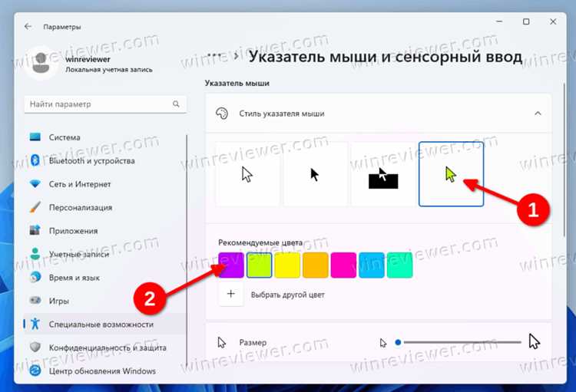
Task: Open Время и язык
Action: (106, 278)
